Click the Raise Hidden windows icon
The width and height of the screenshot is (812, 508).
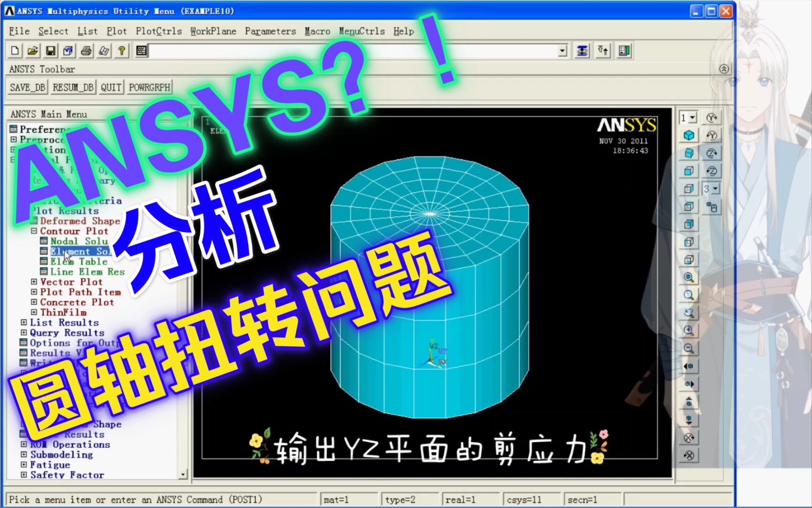coord(582,51)
